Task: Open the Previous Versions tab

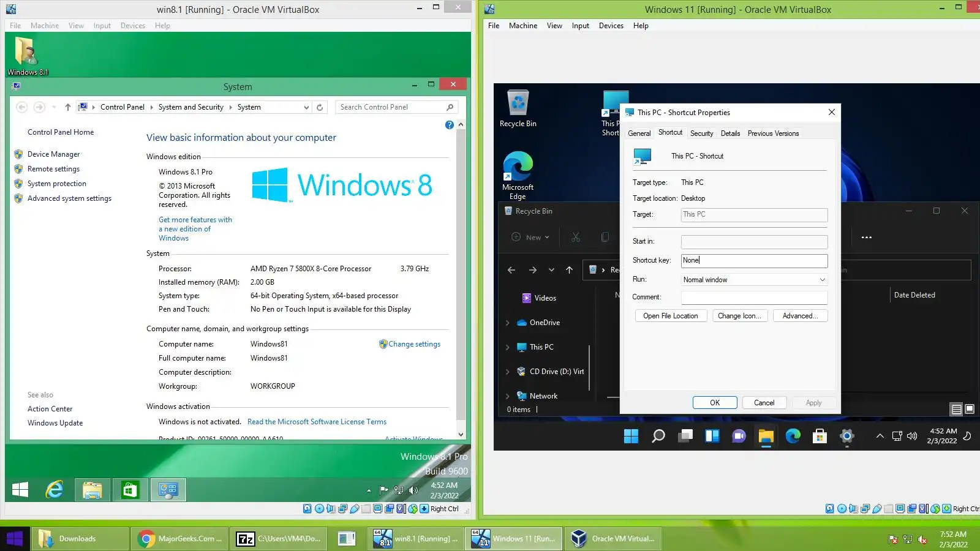Action: 773,133
